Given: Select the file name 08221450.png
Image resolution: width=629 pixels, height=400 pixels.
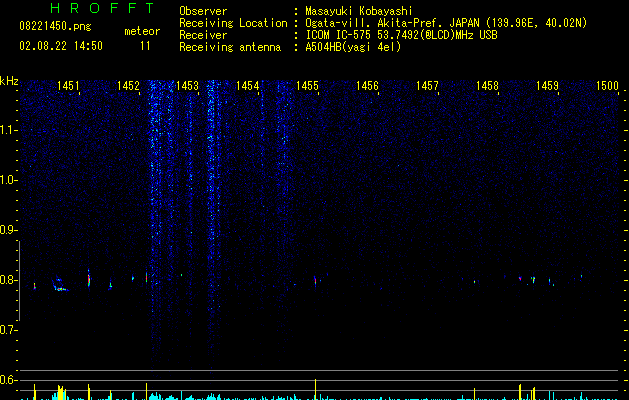Looking at the screenshot, I should tap(55, 27).
